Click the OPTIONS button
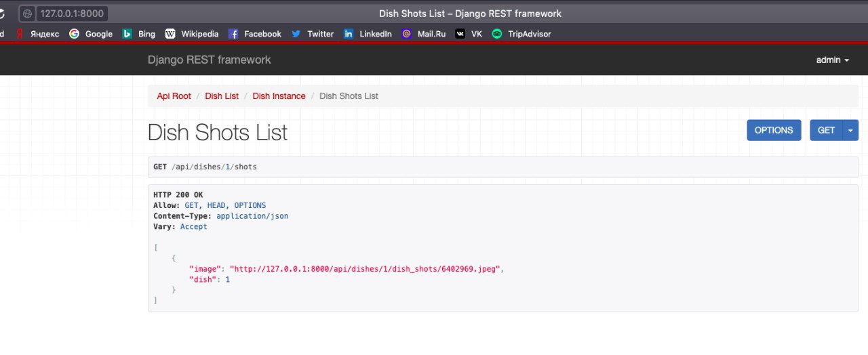 tap(774, 130)
